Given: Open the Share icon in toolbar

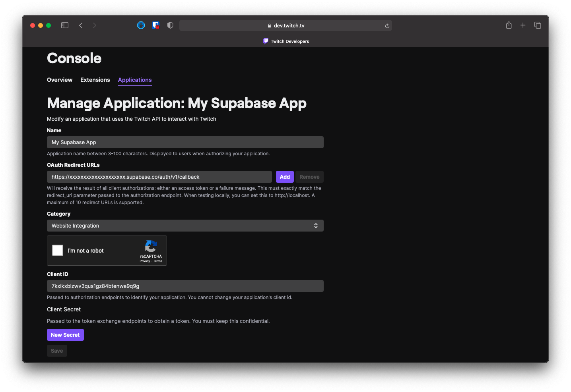Looking at the screenshot, I should (509, 25).
